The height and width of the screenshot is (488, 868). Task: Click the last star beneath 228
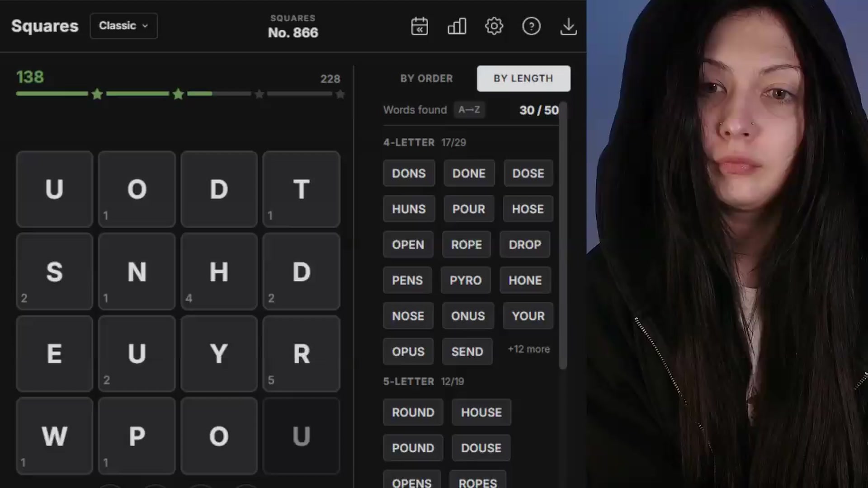pos(340,94)
